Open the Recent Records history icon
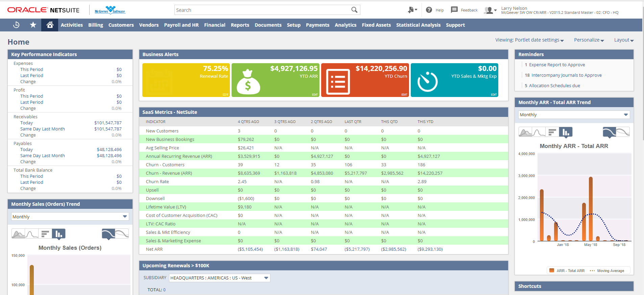Viewport: 644px width, 295px height. click(x=16, y=25)
